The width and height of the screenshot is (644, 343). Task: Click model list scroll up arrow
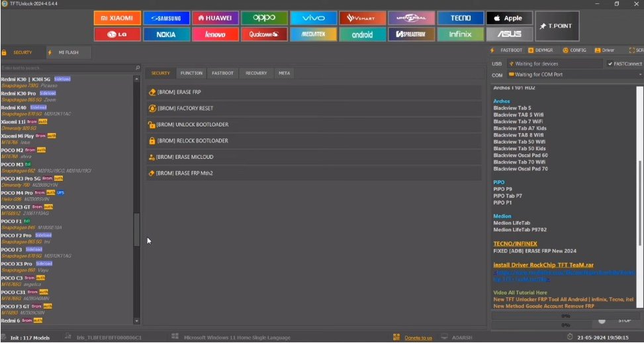137,78
